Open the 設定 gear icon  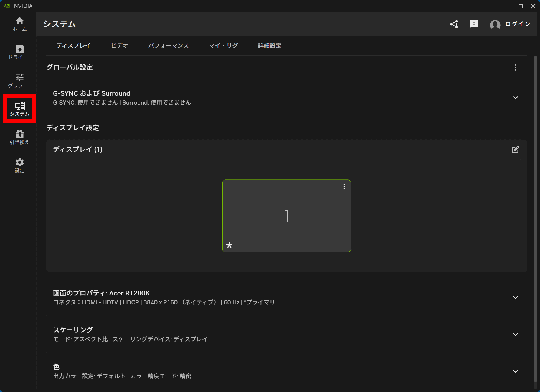pos(19,166)
